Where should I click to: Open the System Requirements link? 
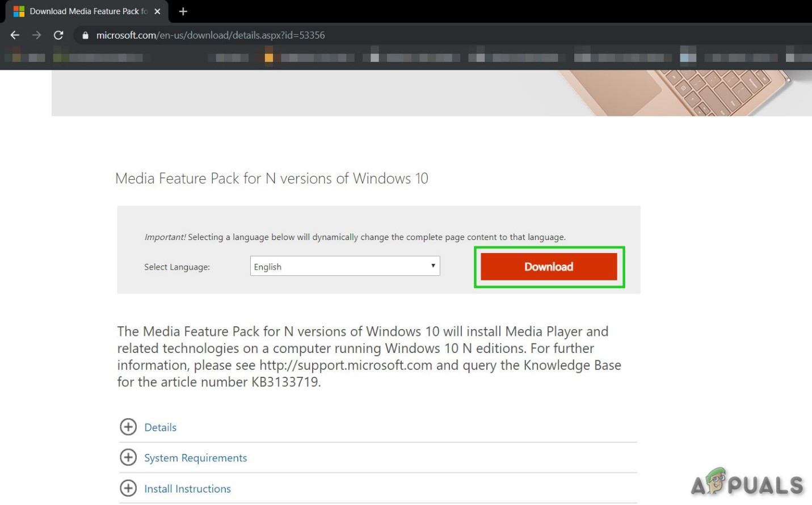195,458
